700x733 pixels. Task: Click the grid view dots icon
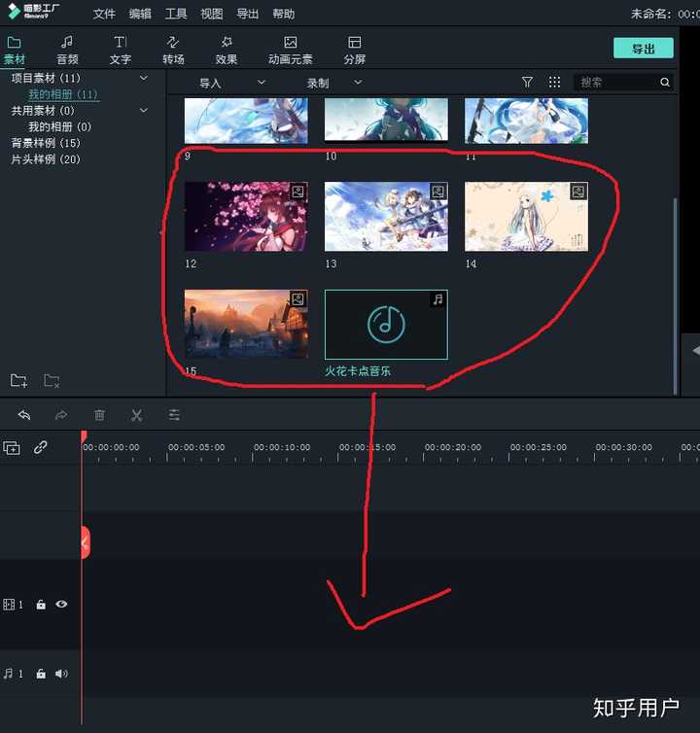(554, 83)
